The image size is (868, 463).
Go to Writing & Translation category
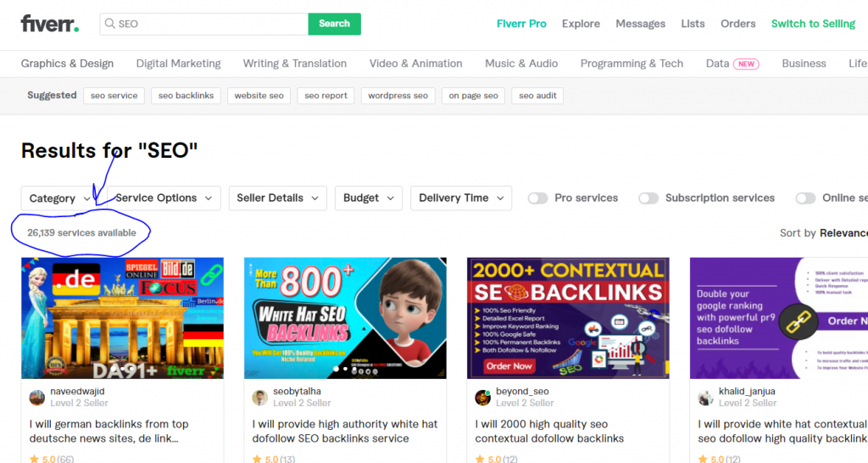click(294, 63)
